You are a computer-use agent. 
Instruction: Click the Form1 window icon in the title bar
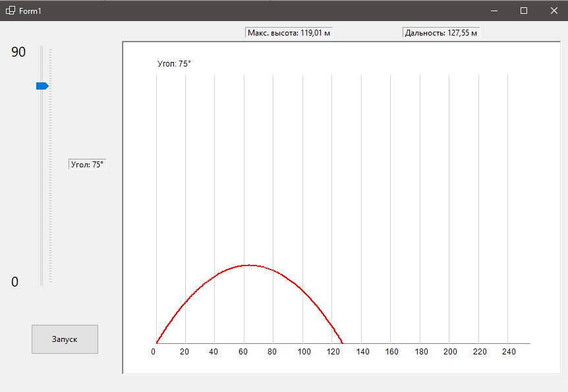11,11
